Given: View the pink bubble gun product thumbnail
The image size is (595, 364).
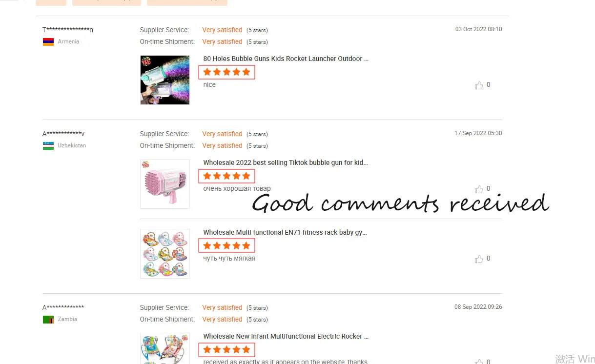Looking at the screenshot, I should 165,184.
